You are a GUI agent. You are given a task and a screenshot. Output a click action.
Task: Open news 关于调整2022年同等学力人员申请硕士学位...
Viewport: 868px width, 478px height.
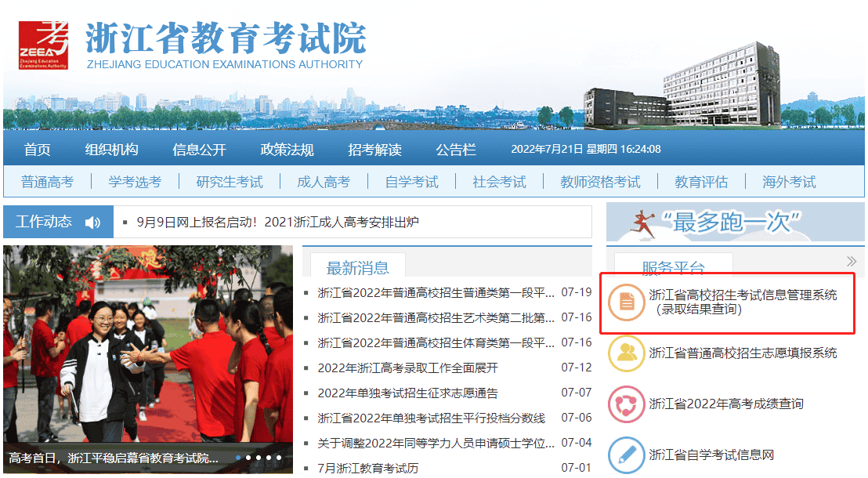pos(436,443)
